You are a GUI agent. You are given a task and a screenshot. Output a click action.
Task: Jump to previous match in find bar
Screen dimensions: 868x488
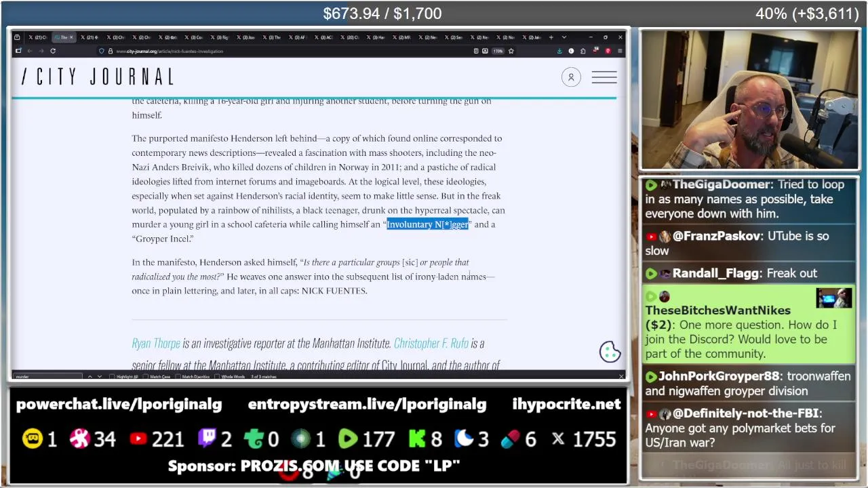90,376
